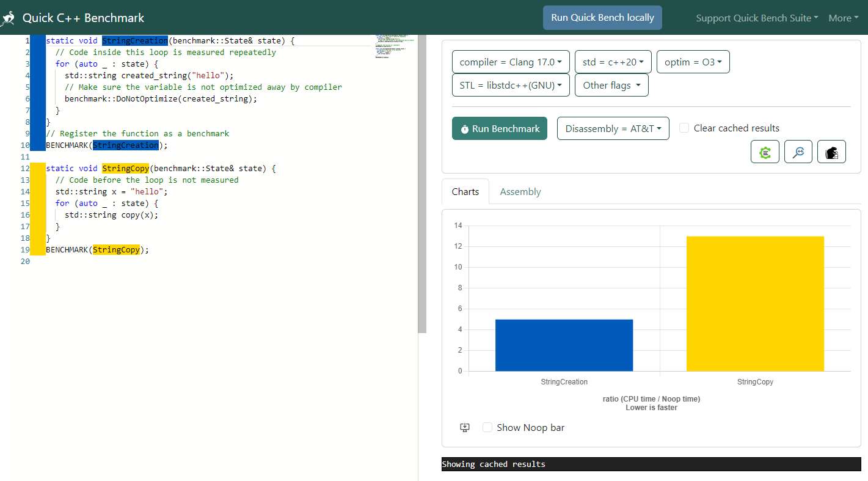Change the optim = O3 setting
The width and height of the screenshot is (868, 481).
pyautogui.click(x=693, y=62)
